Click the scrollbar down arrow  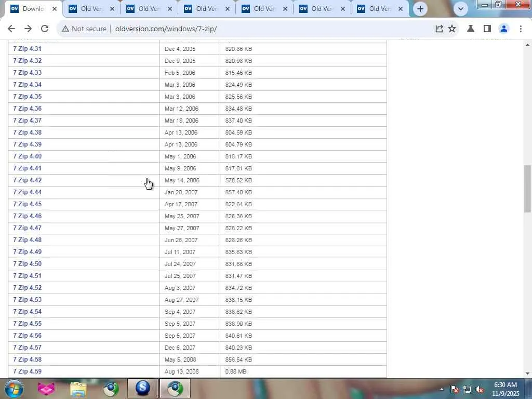527,374
